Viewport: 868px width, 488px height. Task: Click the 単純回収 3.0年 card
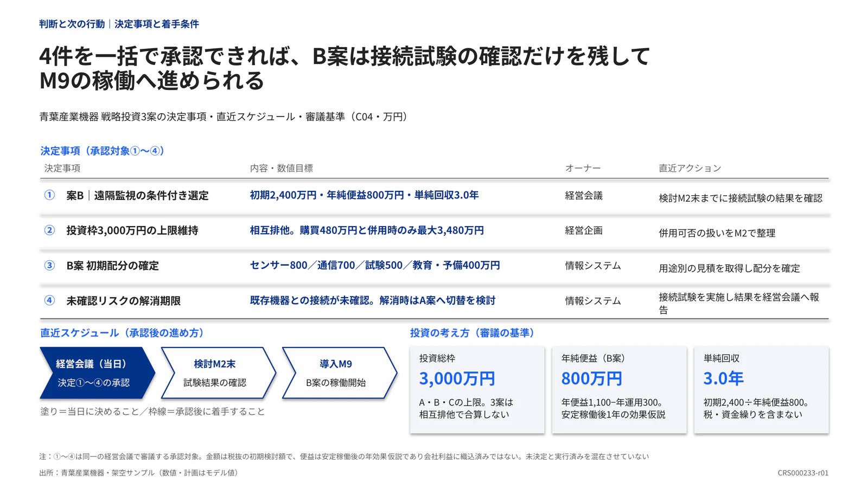click(761, 390)
